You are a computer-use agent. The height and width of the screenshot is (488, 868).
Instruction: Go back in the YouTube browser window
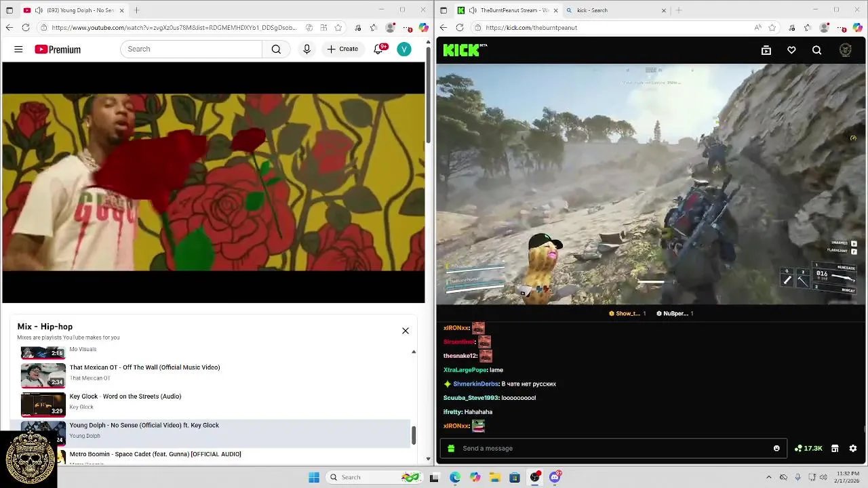(9, 27)
